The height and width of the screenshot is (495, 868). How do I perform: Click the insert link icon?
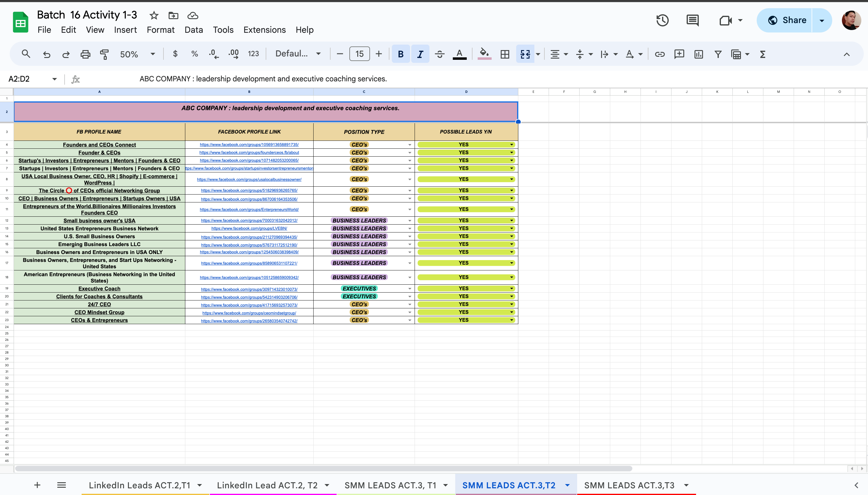pos(659,54)
